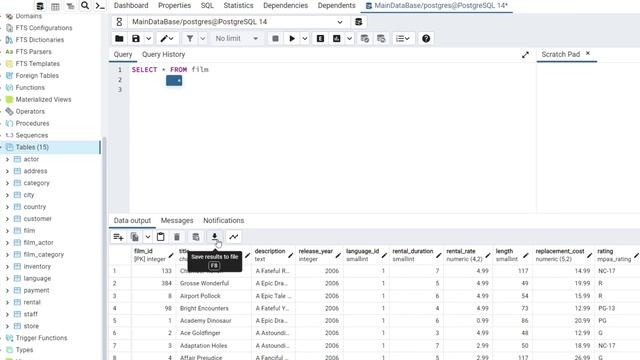Screen dimensions: 640x360
Task: Click Save results to file icon
Action: pos(214,237)
